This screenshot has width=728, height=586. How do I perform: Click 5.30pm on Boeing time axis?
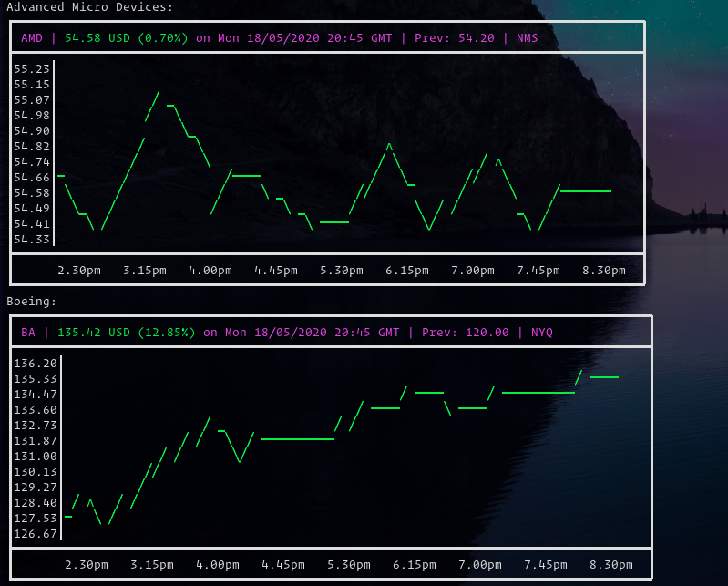click(349, 565)
